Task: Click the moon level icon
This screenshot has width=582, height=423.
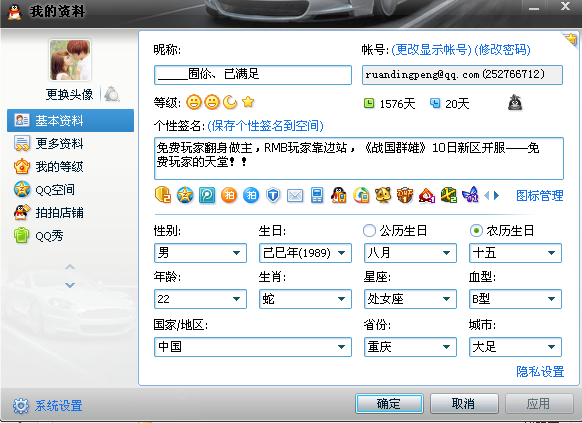Action: tap(230, 102)
